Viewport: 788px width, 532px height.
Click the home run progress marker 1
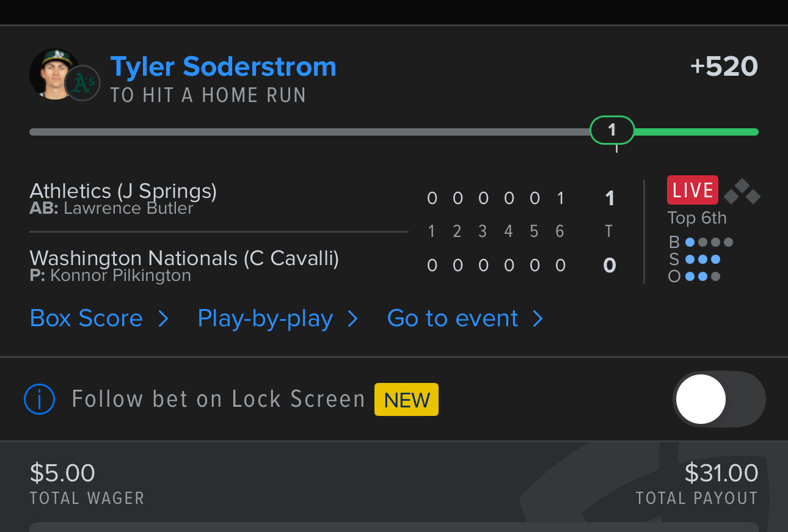click(612, 130)
